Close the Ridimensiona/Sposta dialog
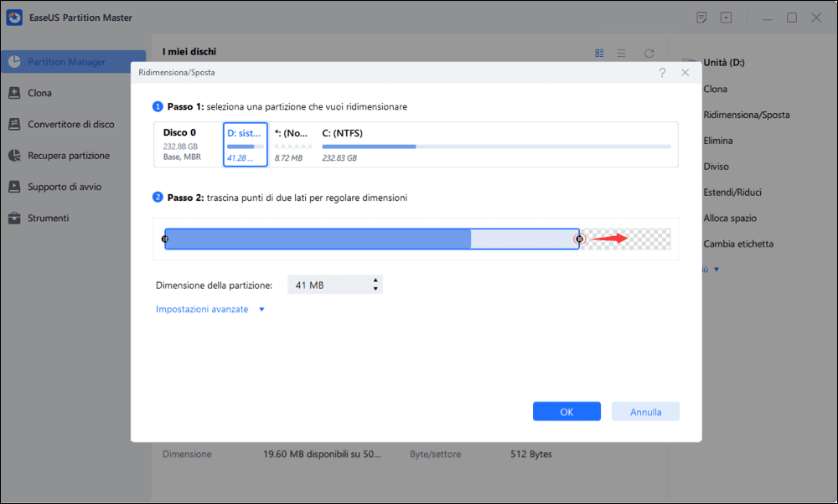838x504 pixels. pyautogui.click(x=685, y=73)
